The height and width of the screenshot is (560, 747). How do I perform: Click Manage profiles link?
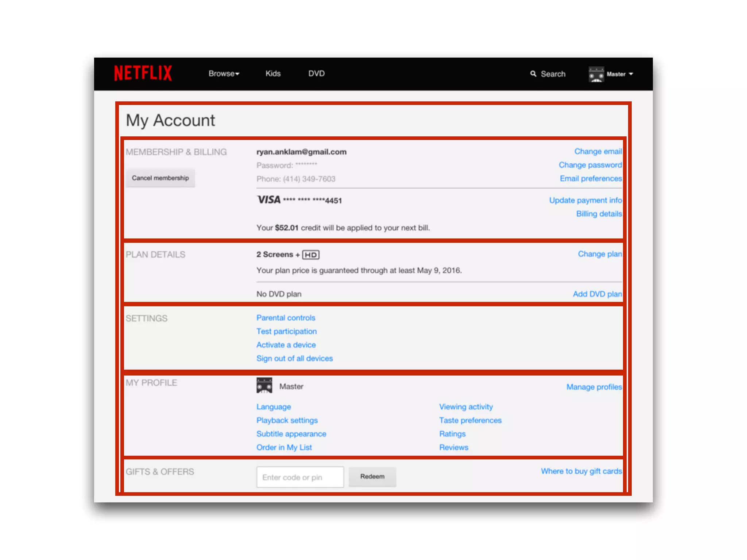594,387
